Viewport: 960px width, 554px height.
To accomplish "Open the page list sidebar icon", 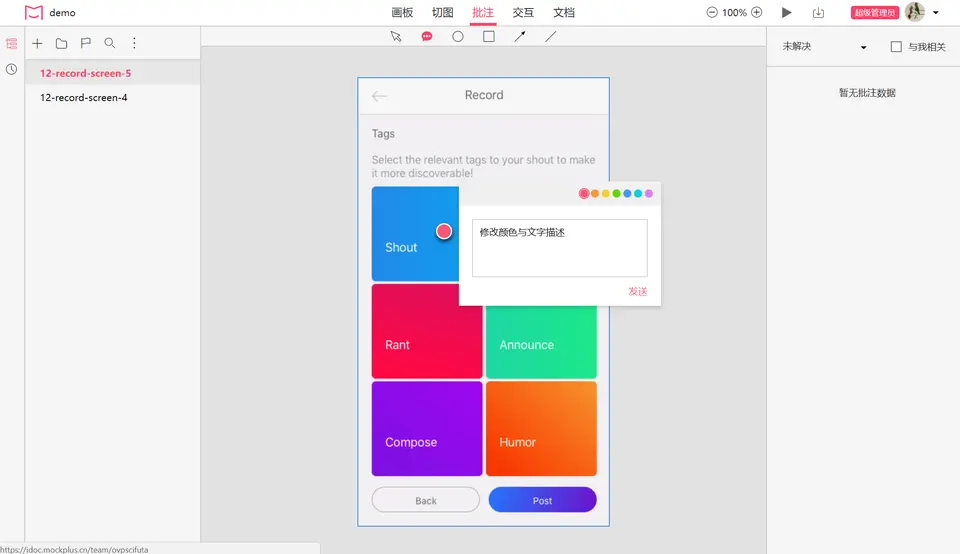I will click(x=12, y=43).
